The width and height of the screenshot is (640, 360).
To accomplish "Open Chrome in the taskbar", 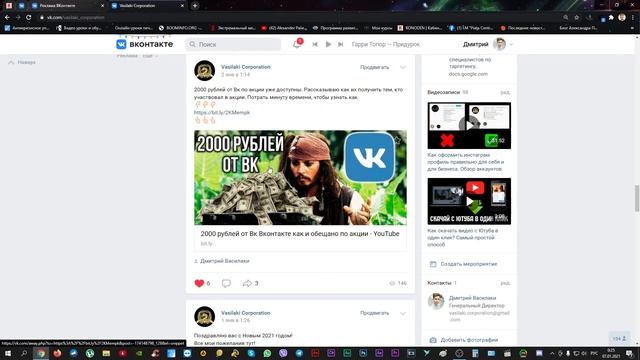I will point(41,353).
